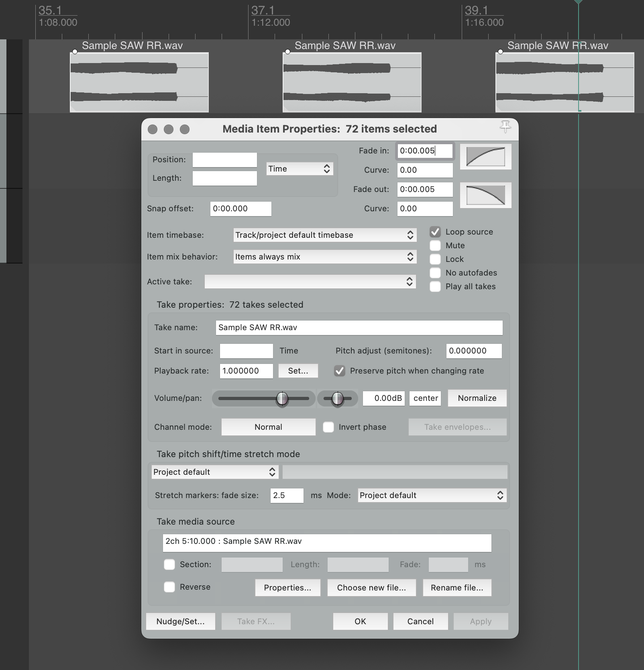Click the take Volume slider knob

[x=282, y=398]
